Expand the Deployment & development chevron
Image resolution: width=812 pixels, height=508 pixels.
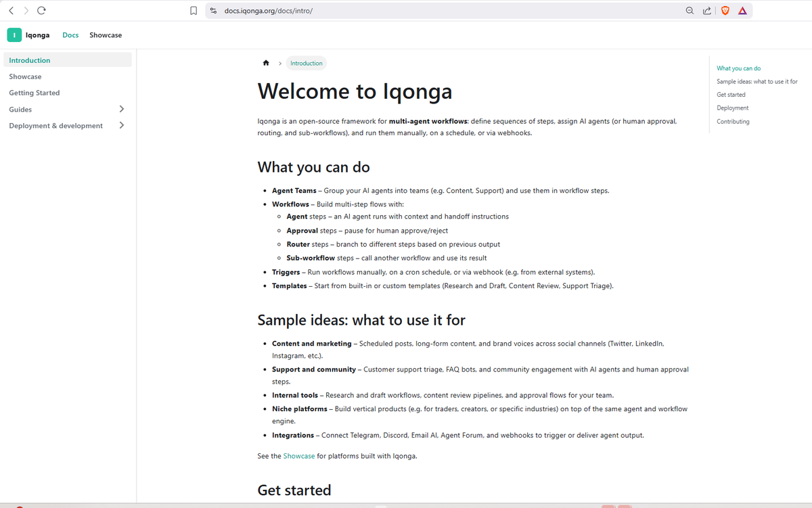click(122, 125)
